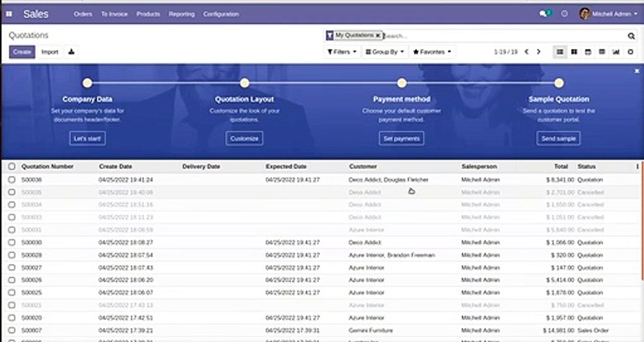Click the '$ 14,981.00' total cell
The width and height of the screenshot is (644, 342).
[x=558, y=330]
